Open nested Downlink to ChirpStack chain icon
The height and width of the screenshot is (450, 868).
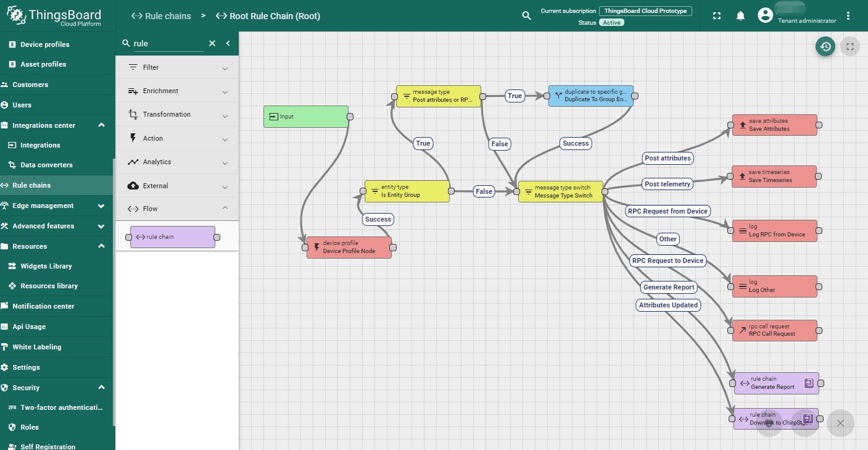pyautogui.click(x=808, y=419)
